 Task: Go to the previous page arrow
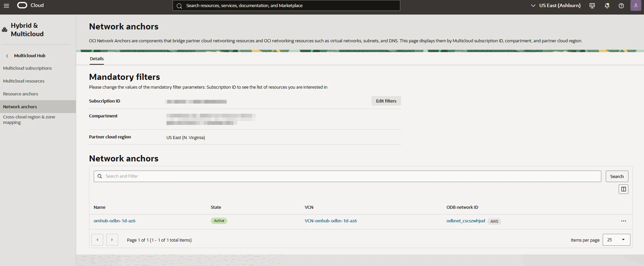97,240
